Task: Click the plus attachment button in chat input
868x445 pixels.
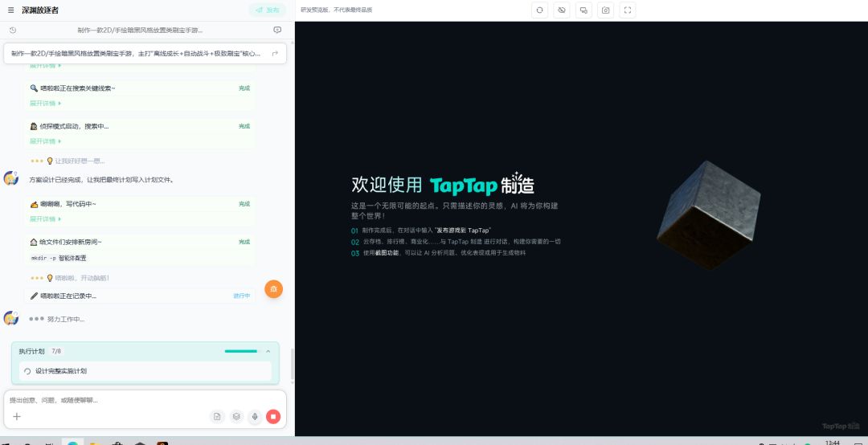Action: tap(17, 416)
